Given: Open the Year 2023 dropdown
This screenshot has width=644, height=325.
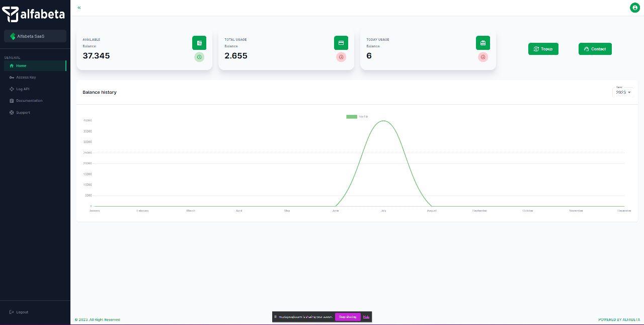Looking at the screenshot, I should (x=623, y=92).
